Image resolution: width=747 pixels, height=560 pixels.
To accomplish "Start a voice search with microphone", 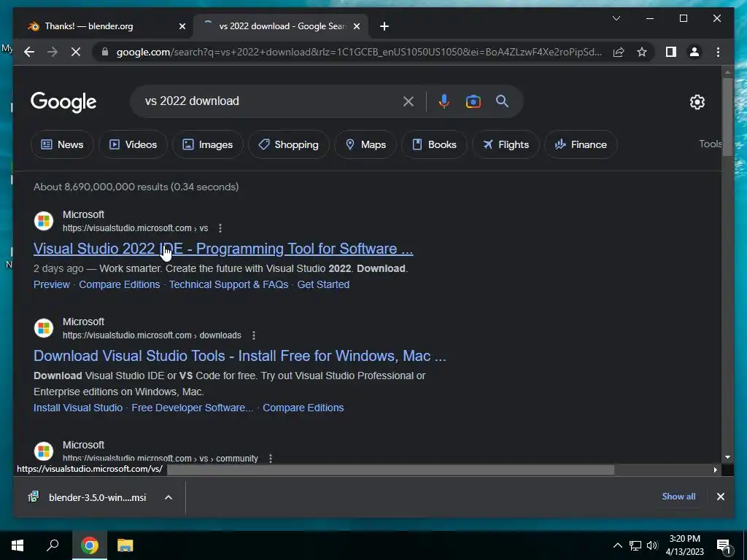I will (x=444, y=101).
